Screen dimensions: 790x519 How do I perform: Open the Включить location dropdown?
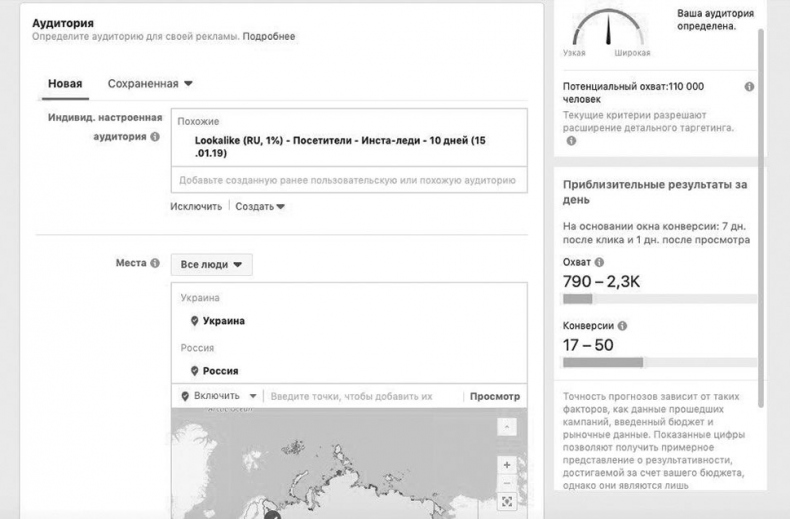pyautogui.click(x=219, y=396)
